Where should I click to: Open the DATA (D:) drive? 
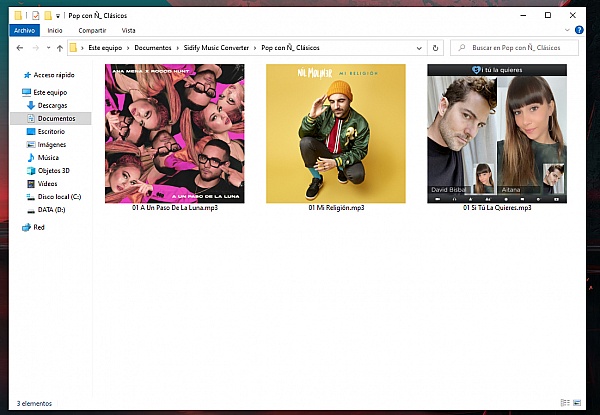pos(51,209)
